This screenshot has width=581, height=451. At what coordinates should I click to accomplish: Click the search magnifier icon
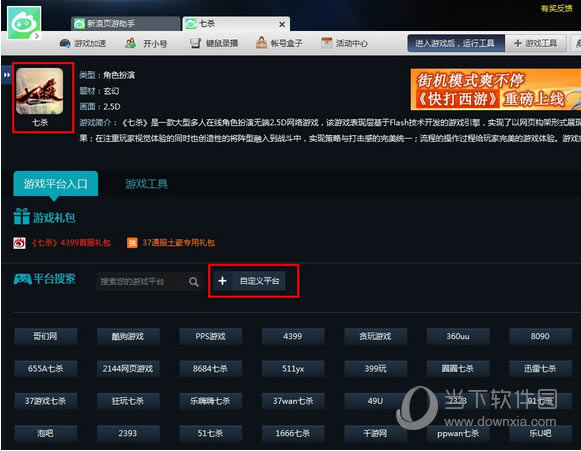pos(193,282)
